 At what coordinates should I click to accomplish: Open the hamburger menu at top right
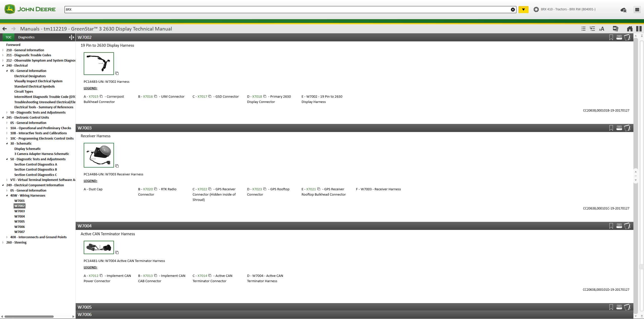[x=637, y=10]
